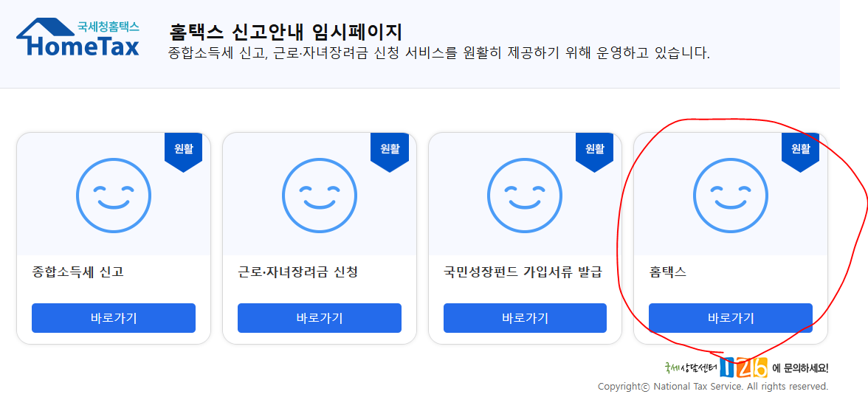Click the 홈택스 card title text

[x=667, y=272]
